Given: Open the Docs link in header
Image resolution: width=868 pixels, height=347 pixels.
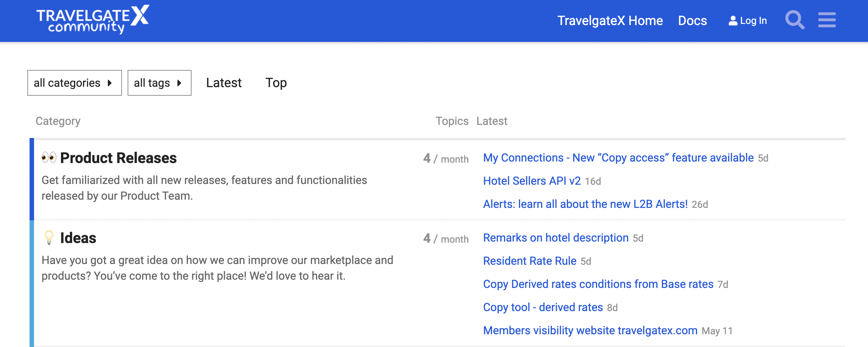Looking at the screenshot, I should [x=692, y=21].
